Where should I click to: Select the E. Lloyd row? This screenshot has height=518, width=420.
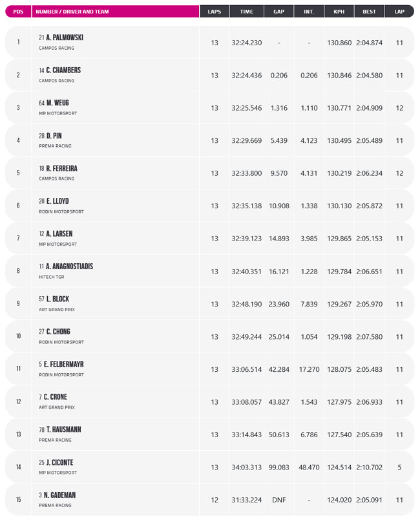point(209,206)
